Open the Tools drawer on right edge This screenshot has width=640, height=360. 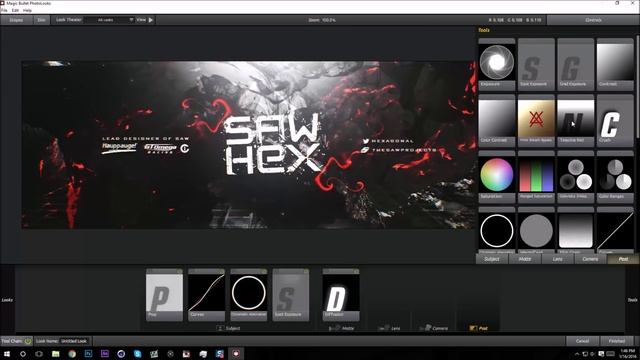(x=632, y=300)
